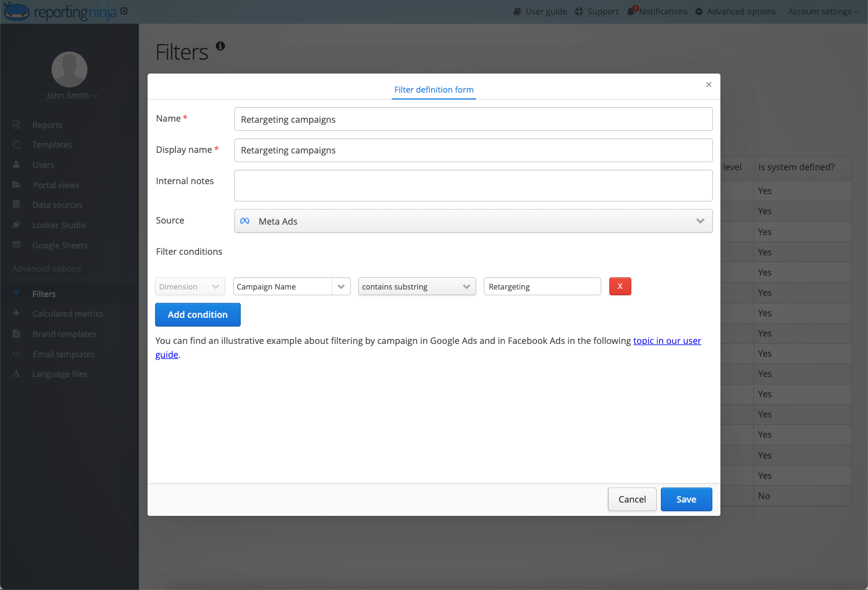Switch to the Filter definition form tab
The image size is (868, 590).
tap(433, 90)
